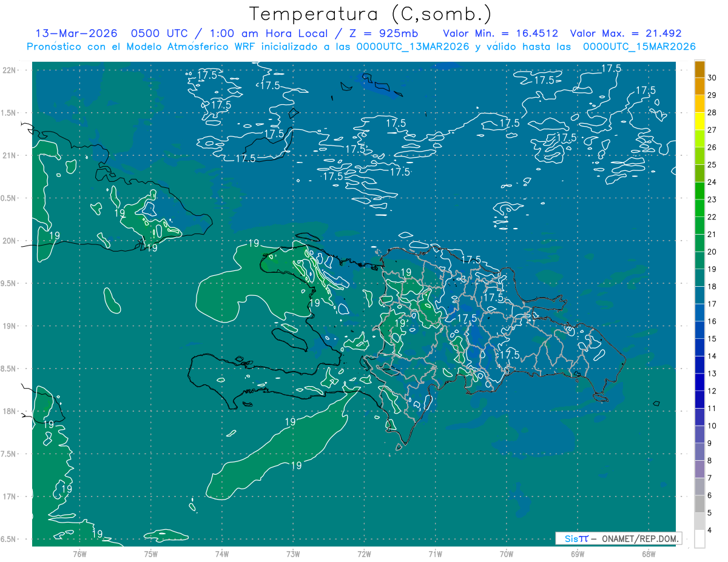This screenshot has width=728, height=562.
Task: Click the '19N' latitude axis label
Action: (x=10, y=326)
